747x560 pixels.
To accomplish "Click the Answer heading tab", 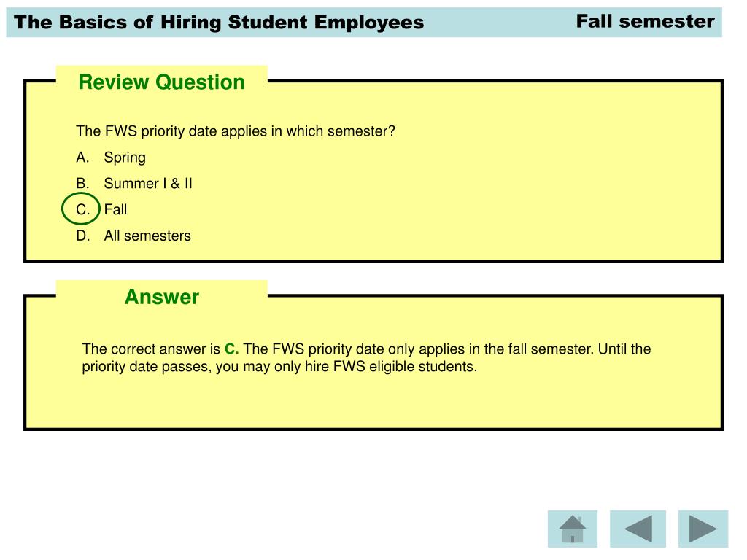I will point(161,297).
